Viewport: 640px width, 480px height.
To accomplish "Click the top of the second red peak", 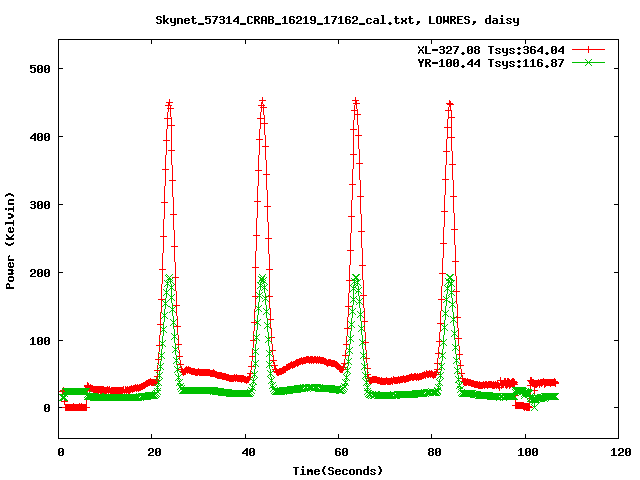I will [x=262, y=102].
